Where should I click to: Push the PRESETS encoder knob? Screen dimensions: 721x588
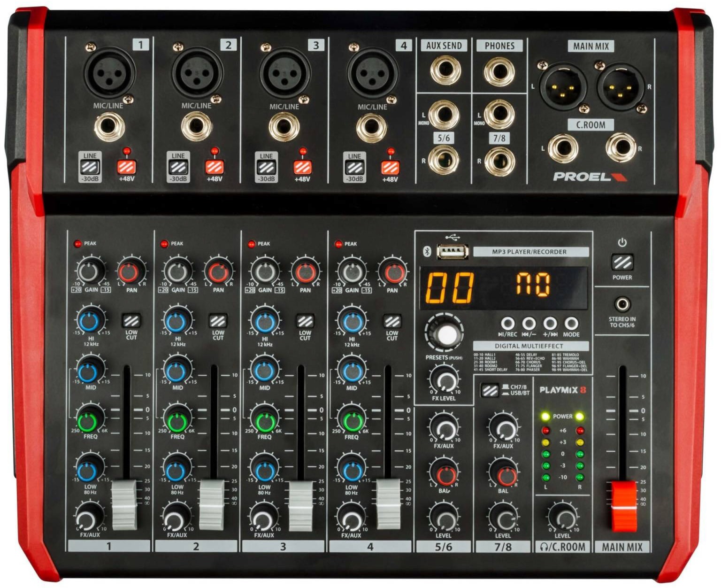pyautogui.click(x=445, y=333)
